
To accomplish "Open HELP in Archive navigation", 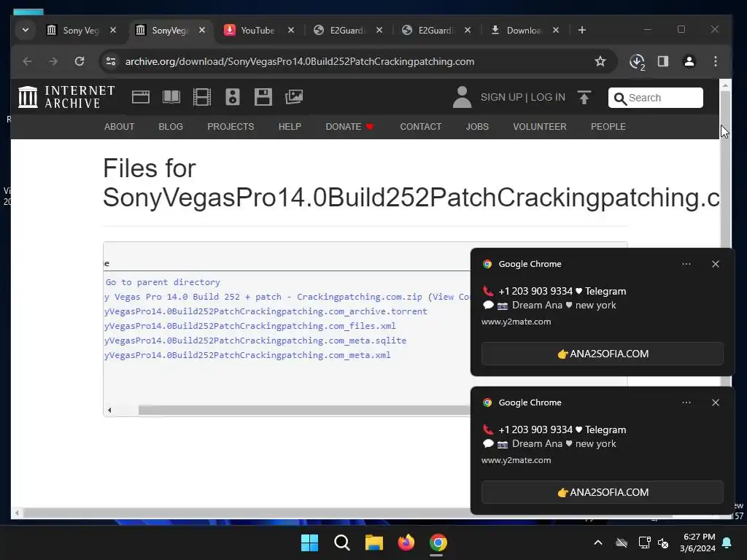I will (290, 127).
